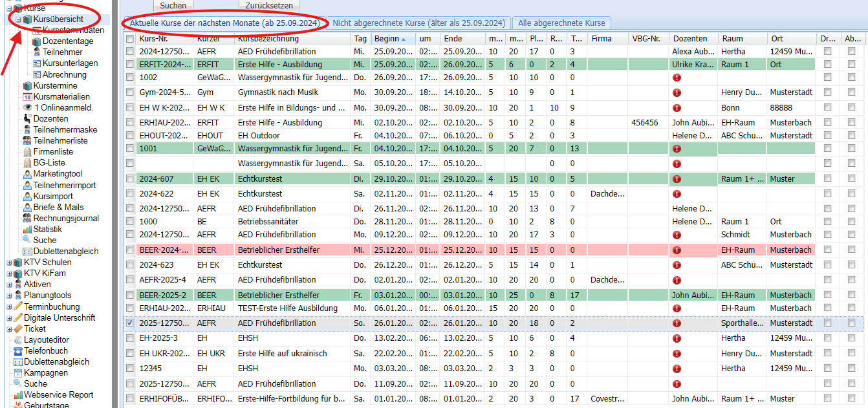
Task: Open Kursmaterialien calendar icon in sidebar
Action: (27, 97)
